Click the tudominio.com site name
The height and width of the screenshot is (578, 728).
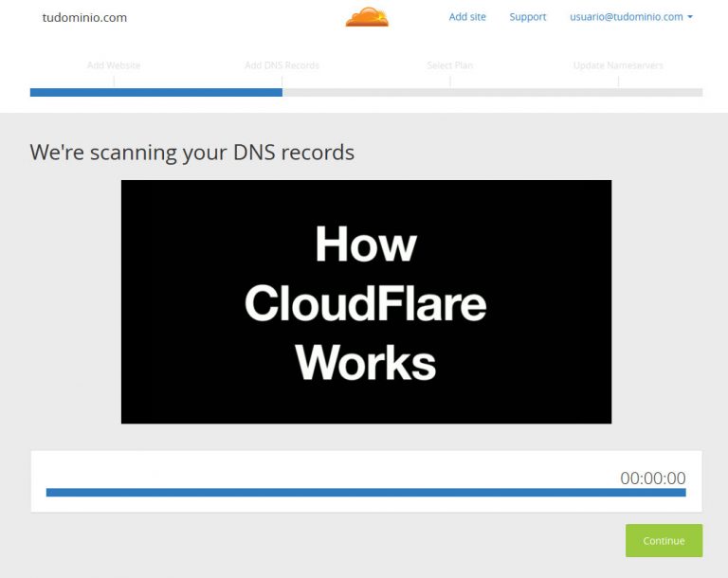pyautogui.click(x=84, y=18)
